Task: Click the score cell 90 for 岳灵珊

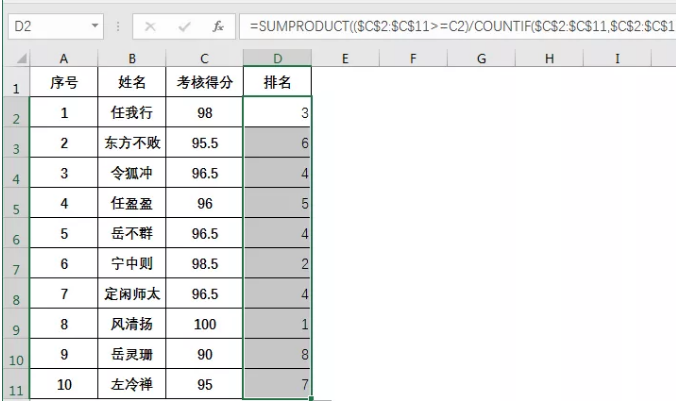Action: [204, 353]
